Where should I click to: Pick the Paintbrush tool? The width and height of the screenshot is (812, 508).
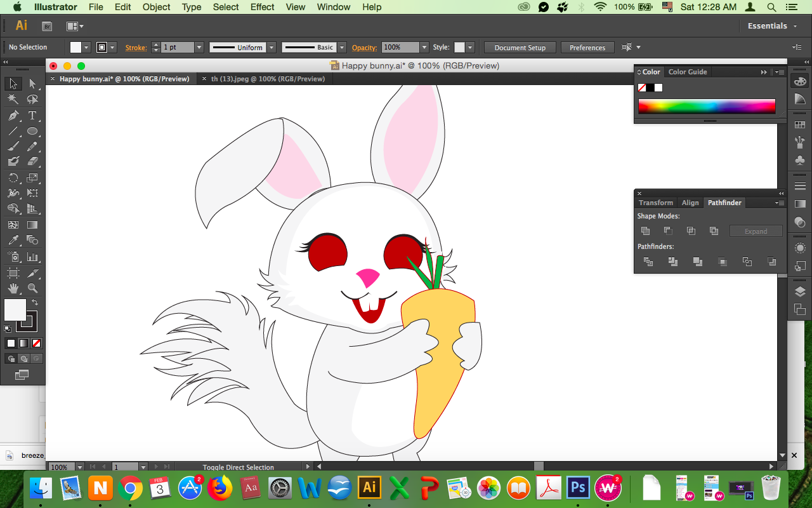click(13, 147)
